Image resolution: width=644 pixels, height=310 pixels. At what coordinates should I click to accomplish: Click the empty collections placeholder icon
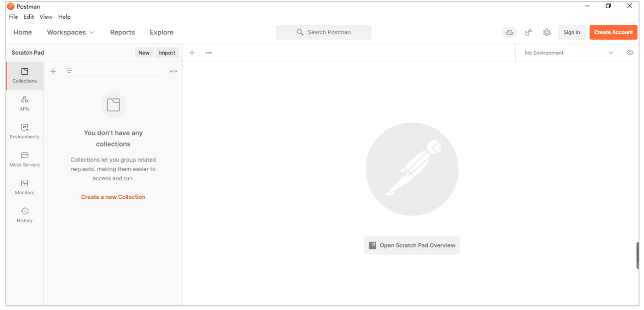point(114,105)
